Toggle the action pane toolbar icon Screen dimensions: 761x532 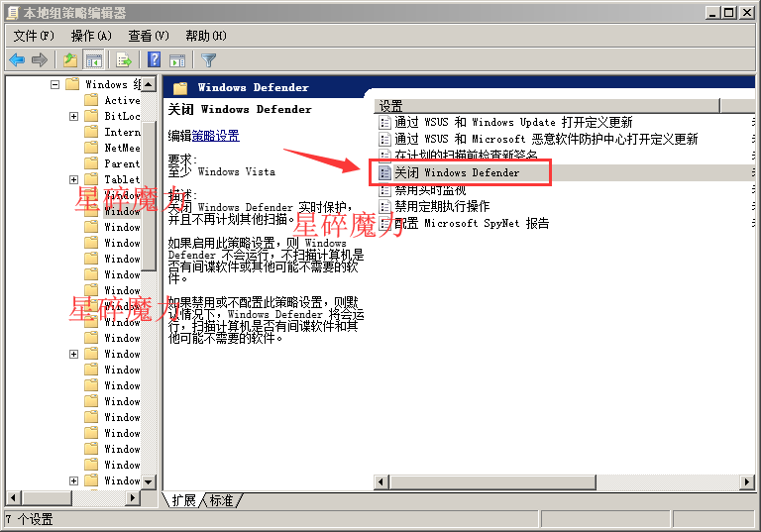(x=177, y=60)
